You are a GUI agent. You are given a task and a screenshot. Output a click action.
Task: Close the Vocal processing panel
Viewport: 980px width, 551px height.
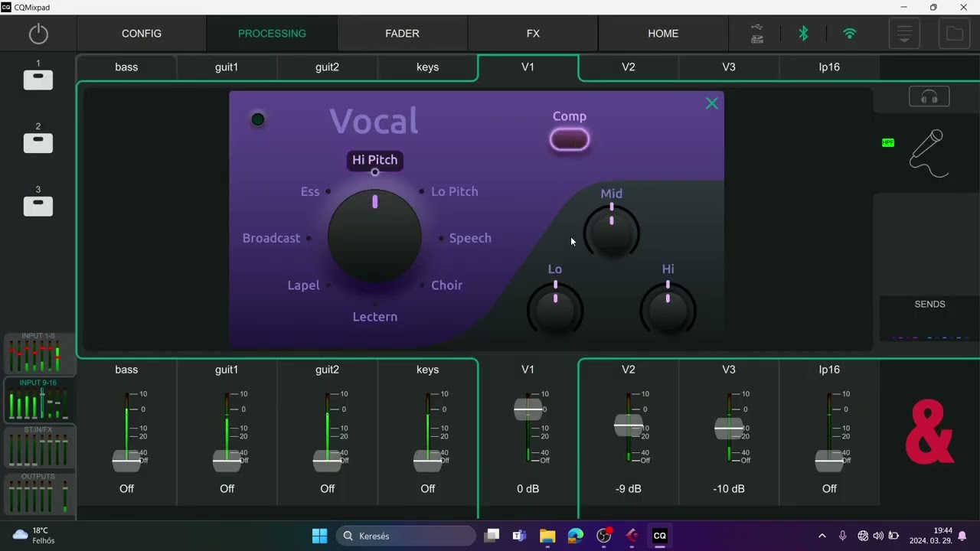712,103
